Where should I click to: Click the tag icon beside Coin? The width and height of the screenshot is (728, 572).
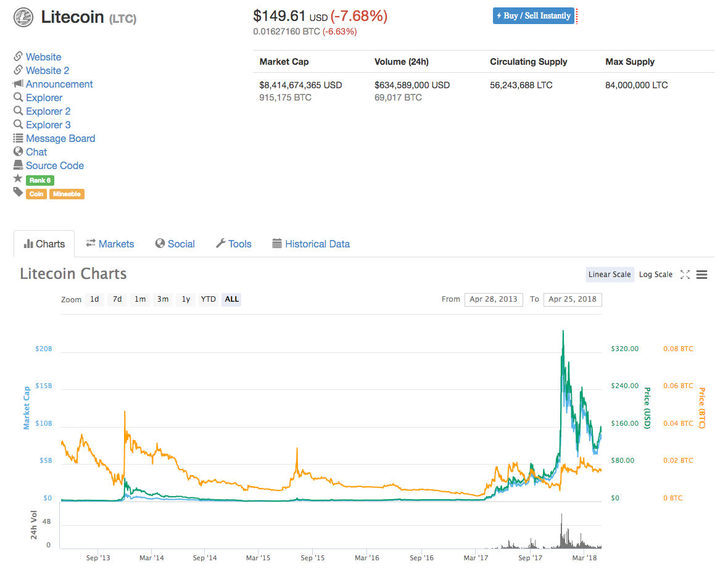tap(18, 193)
